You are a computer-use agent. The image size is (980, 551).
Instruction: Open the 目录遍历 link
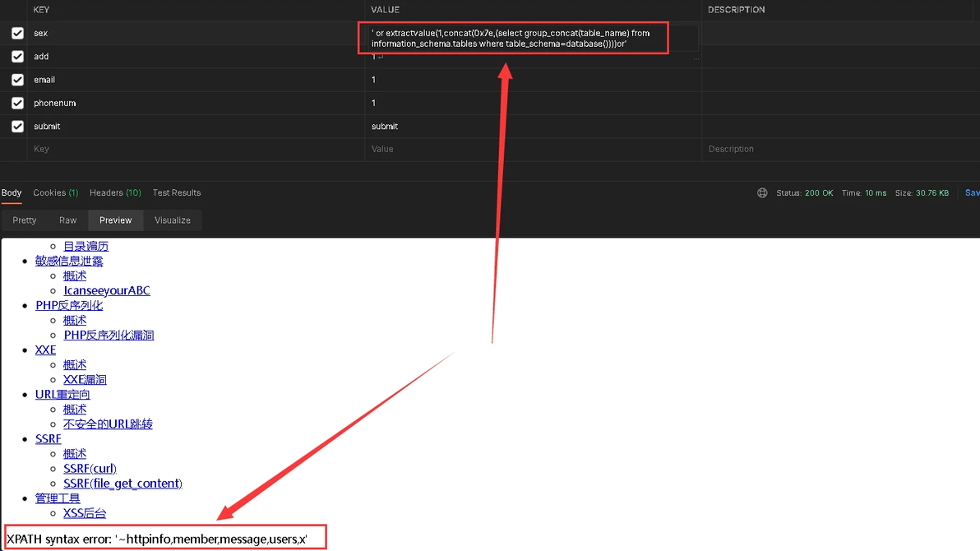tap(86, 246)
